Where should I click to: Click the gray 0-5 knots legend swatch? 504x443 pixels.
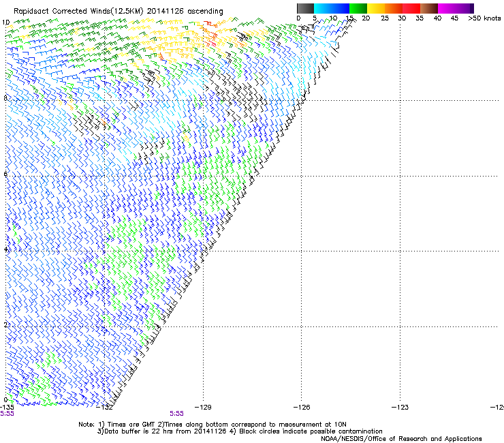(305, 8)
